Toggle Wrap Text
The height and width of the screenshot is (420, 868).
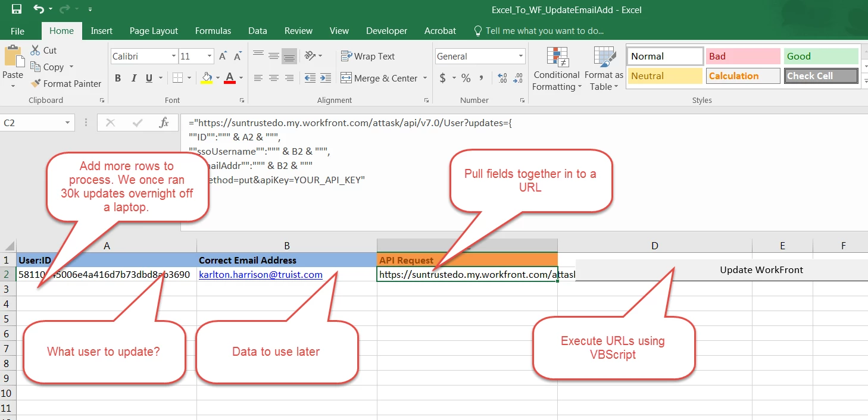point(368,56)
